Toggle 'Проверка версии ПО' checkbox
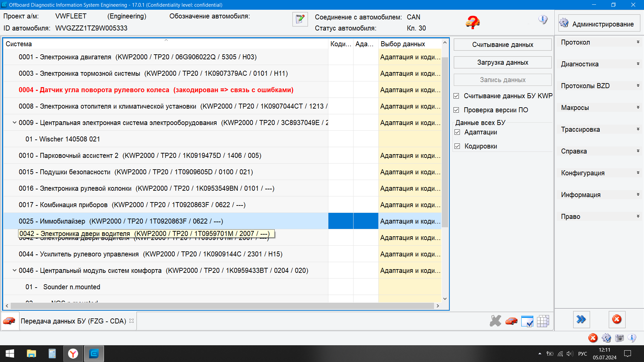Viewport: 644px width, 362px height. [x=457, y=110]
